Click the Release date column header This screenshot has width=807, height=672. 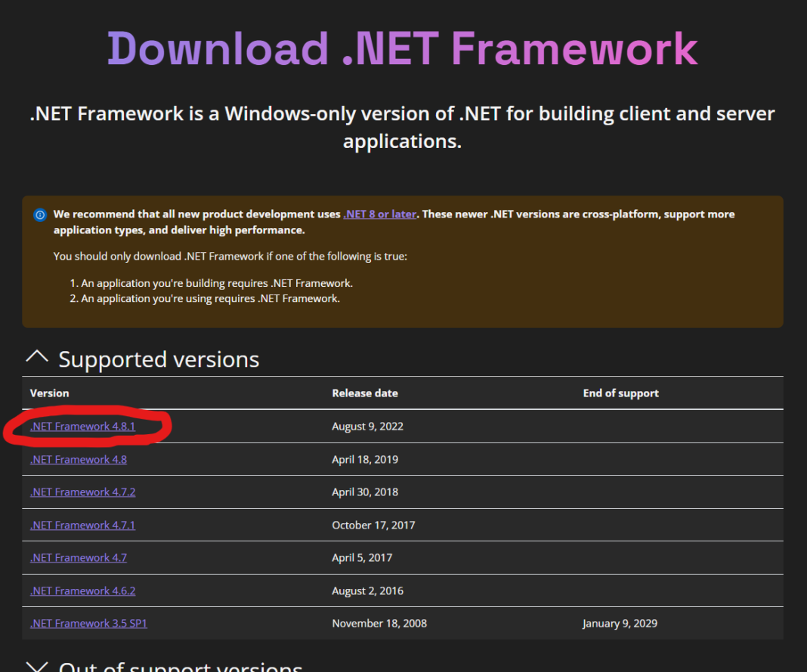click(x=365, y=393)
